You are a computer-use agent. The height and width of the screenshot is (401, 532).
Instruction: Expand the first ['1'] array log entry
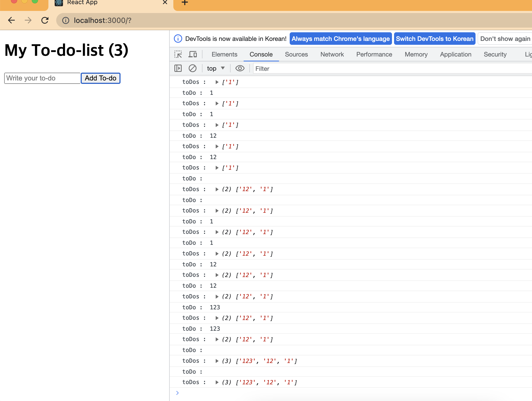pyautogui.click(x=217, y=82)
